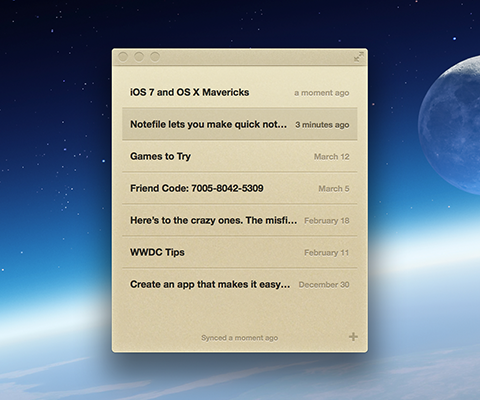Click the March 12 date label
The image size is (480, 400).
[331, 157]
